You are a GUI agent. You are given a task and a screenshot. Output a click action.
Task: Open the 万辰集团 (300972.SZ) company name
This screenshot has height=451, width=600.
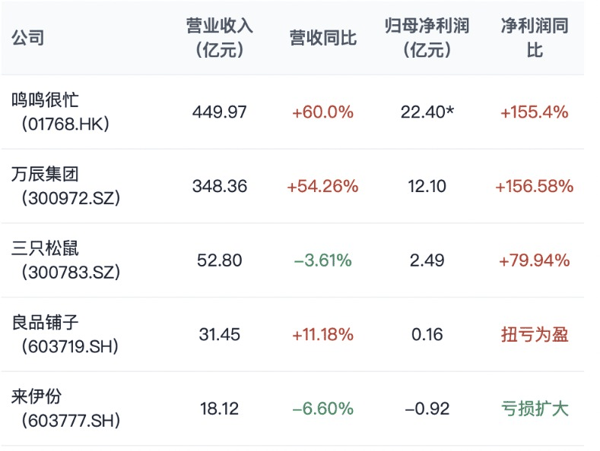(x=65, y=186)
